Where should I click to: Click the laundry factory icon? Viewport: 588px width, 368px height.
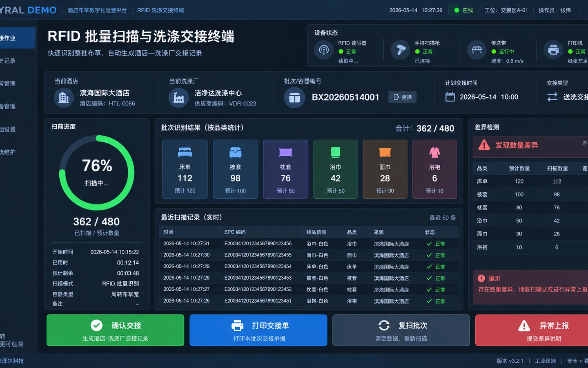tap(179, 98)
